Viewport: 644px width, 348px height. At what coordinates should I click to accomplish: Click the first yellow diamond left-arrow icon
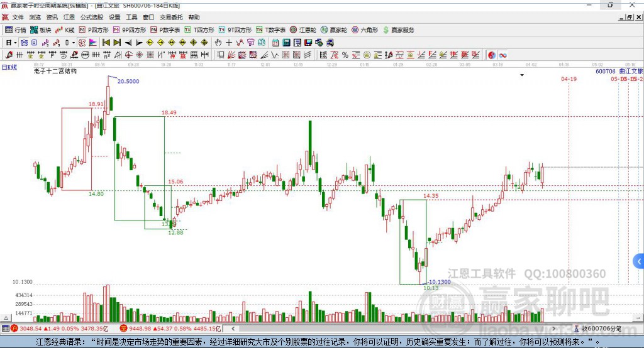click(x=150, y=43)
